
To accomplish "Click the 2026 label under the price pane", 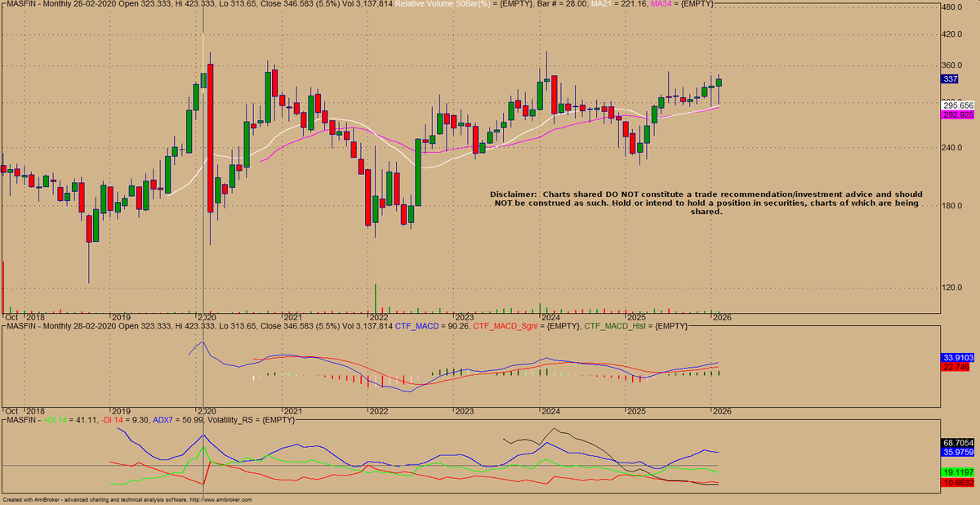I will (x=721, y=317).
